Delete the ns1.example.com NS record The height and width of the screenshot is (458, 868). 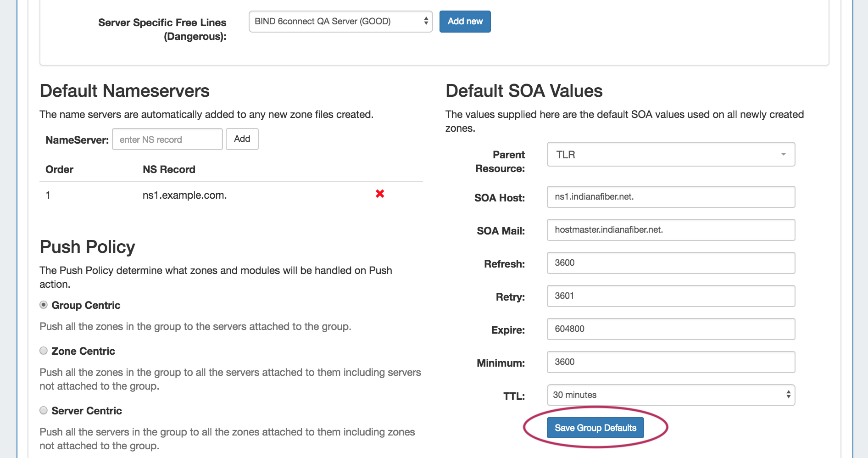tap(379, 194)
